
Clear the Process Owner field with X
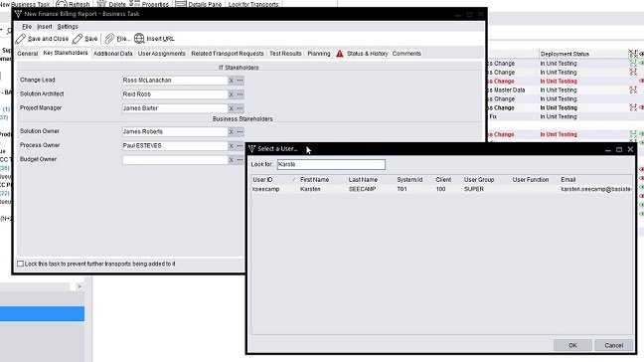pos(231,146)
